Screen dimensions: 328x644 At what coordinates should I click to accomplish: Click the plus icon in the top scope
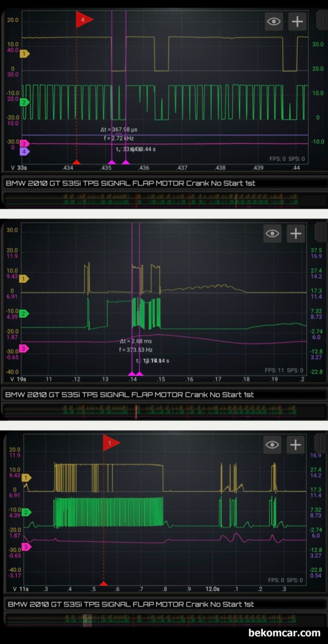(x=297, y=22)
